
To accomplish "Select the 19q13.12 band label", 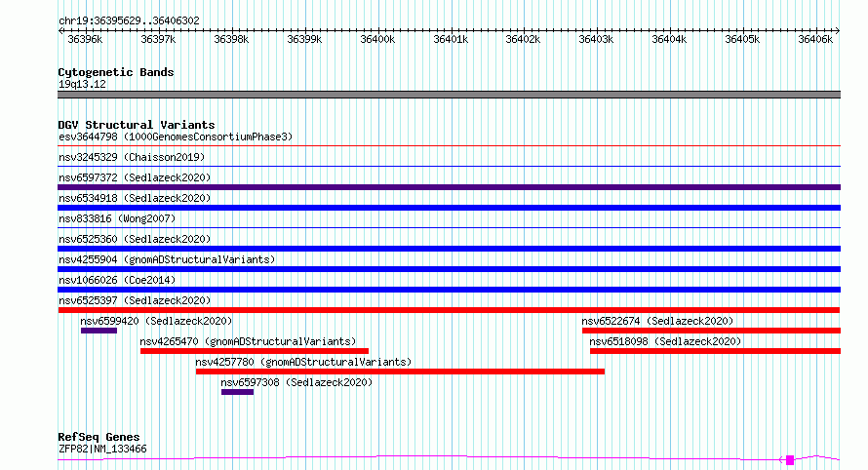I will (82, 84).
